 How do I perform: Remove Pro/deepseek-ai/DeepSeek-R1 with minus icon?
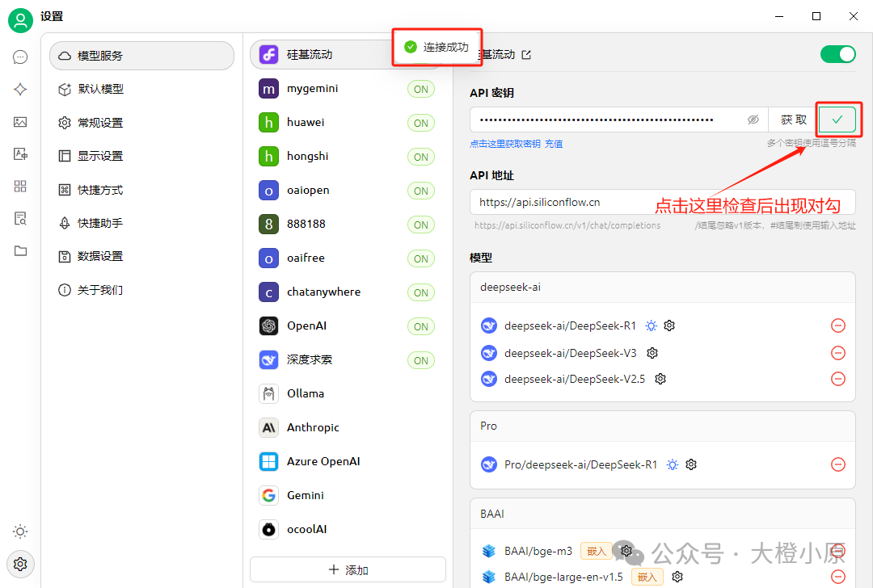click(x=838, y=464)
